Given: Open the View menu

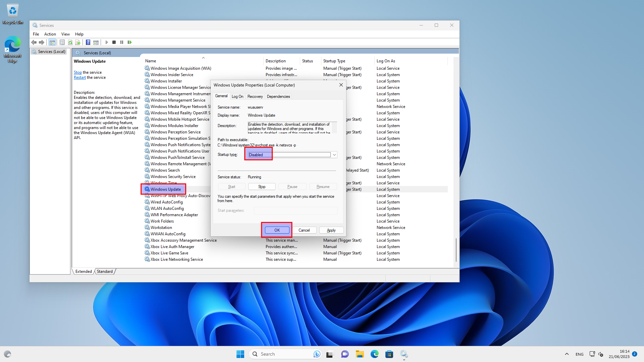Looking at the screenshot, I should pos(65,34).
